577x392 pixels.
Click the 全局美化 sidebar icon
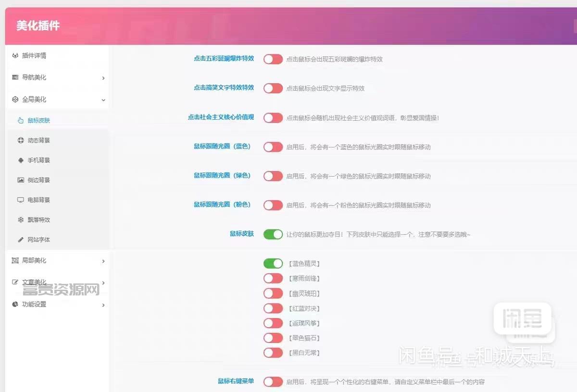pos(15,99)
